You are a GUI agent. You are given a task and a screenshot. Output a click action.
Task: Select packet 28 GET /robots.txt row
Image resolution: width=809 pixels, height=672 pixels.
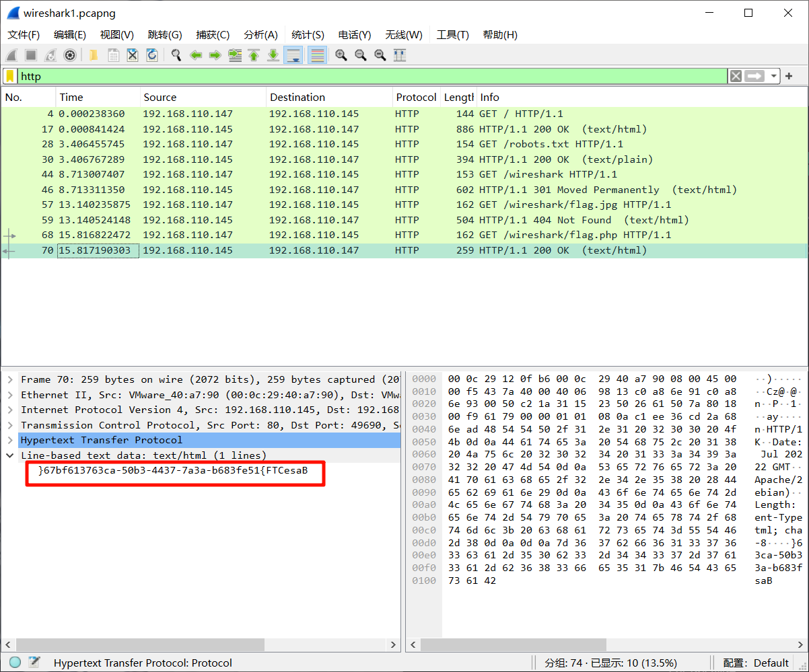click(404, 145)
